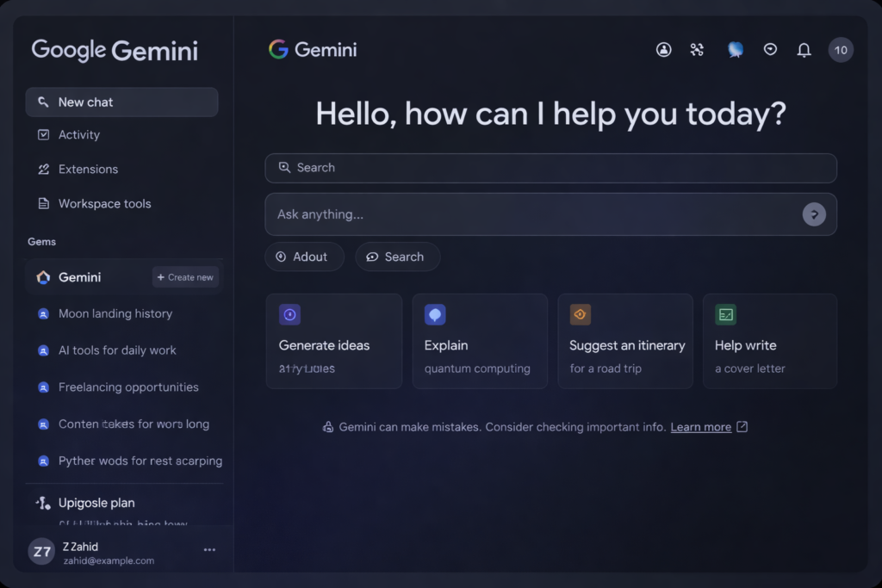The height and width of the screenshot is (588, 882).
Task: Click the orange Suggest an itinerary icon
Action: coord(580,315)
